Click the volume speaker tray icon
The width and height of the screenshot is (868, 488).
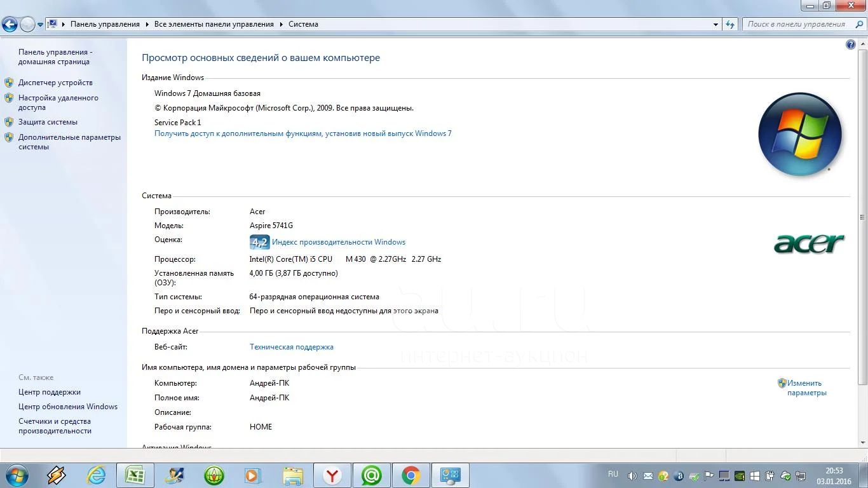(632, 476)
